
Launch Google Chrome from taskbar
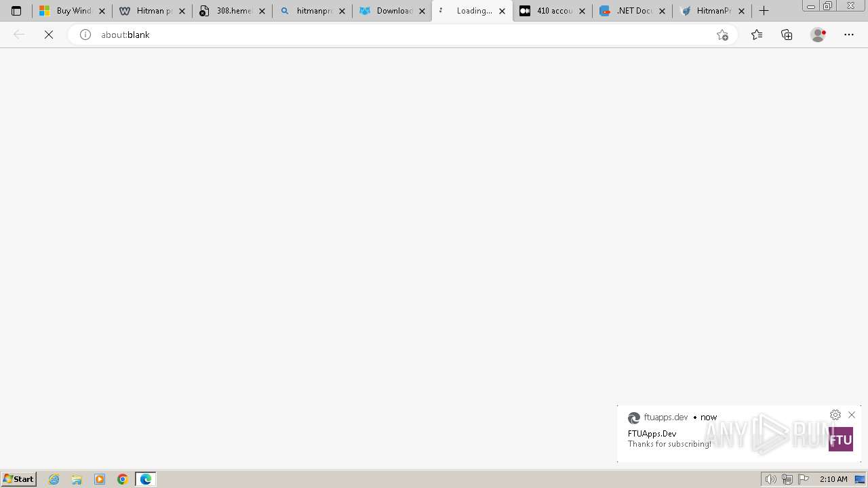pyautogui.click(x=123, y=479)
